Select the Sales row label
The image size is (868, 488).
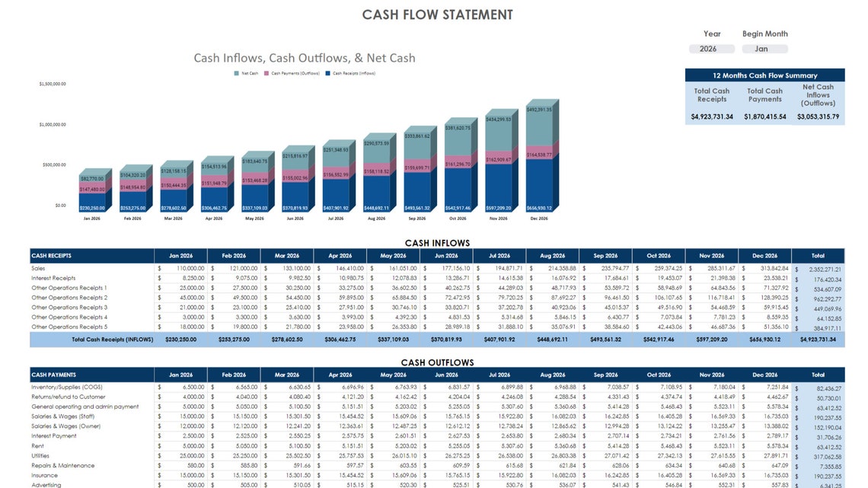37,267
